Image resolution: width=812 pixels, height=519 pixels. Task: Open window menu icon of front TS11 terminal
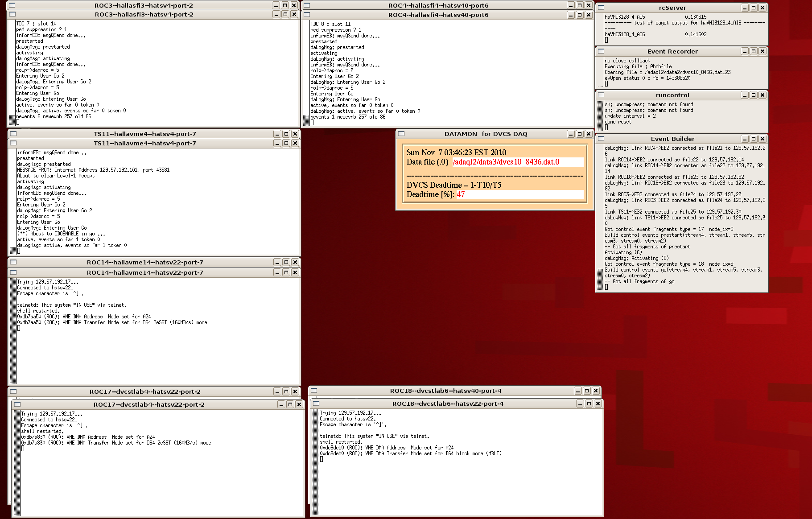pyautogui.click(x=13, y=143)
